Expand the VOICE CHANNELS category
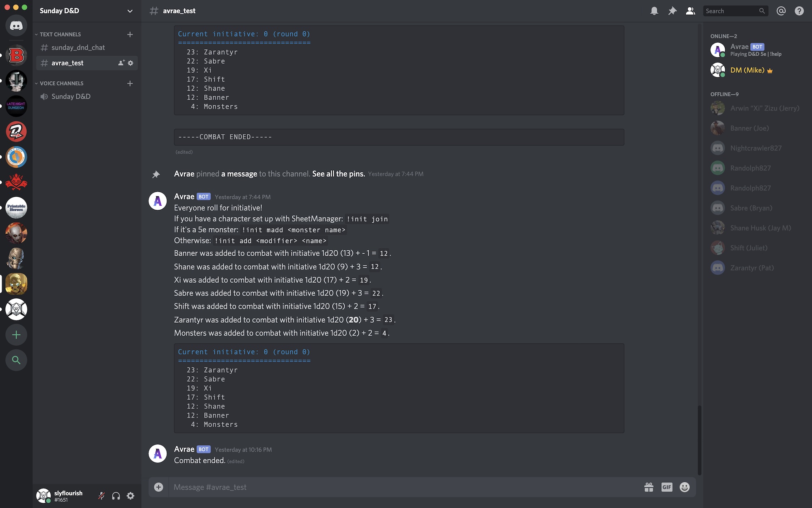Image resolution: width=812 pixels, height=508 pixels. click(61, 82)
